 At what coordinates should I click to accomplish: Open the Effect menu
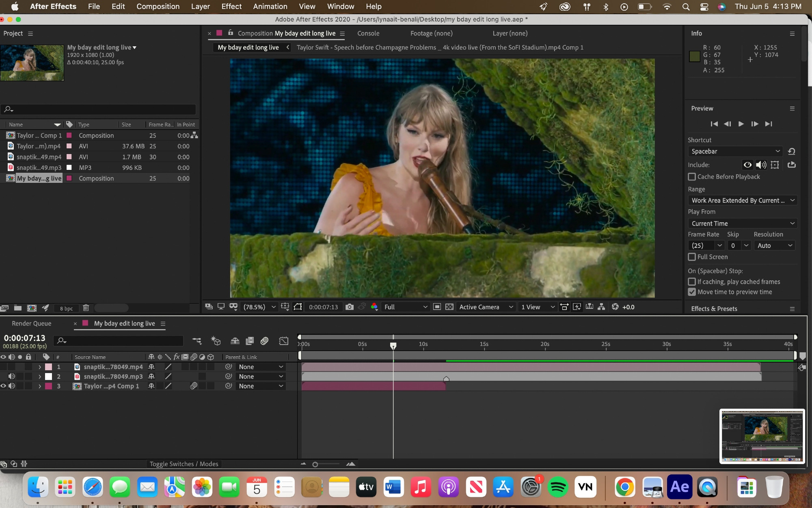point(231,7)
